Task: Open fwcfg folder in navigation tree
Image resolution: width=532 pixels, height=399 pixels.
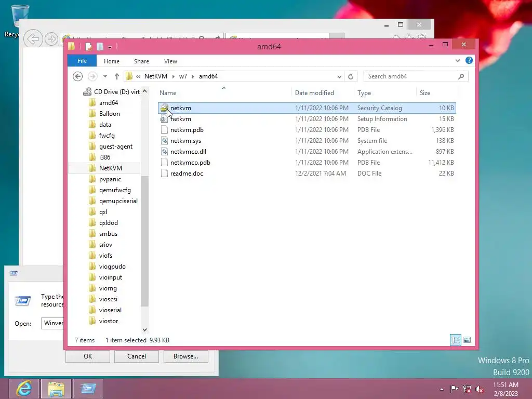Action: click(x=107, y=136)
